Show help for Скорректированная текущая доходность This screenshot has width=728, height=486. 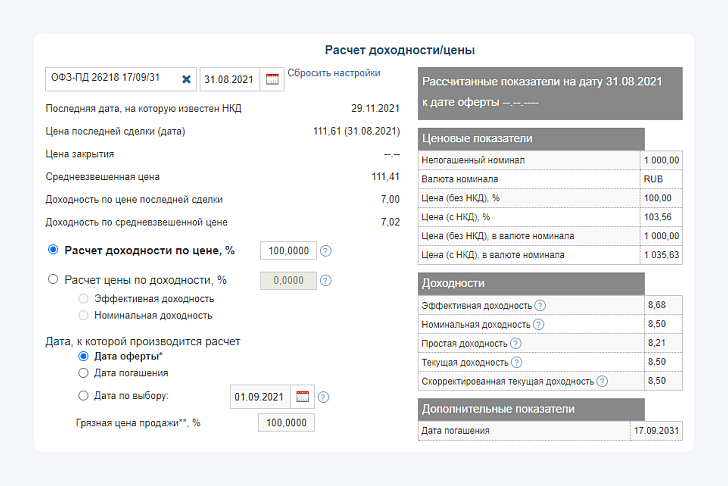click(602, 382)
